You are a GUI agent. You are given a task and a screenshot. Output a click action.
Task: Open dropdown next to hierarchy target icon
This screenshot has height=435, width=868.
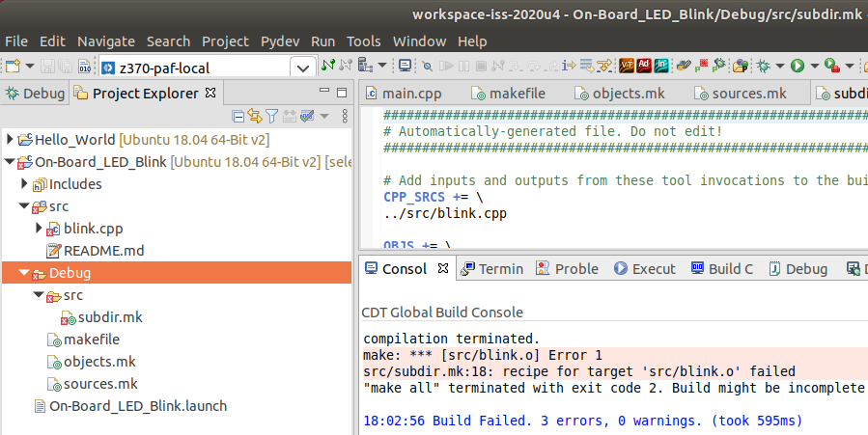point(382,66)
